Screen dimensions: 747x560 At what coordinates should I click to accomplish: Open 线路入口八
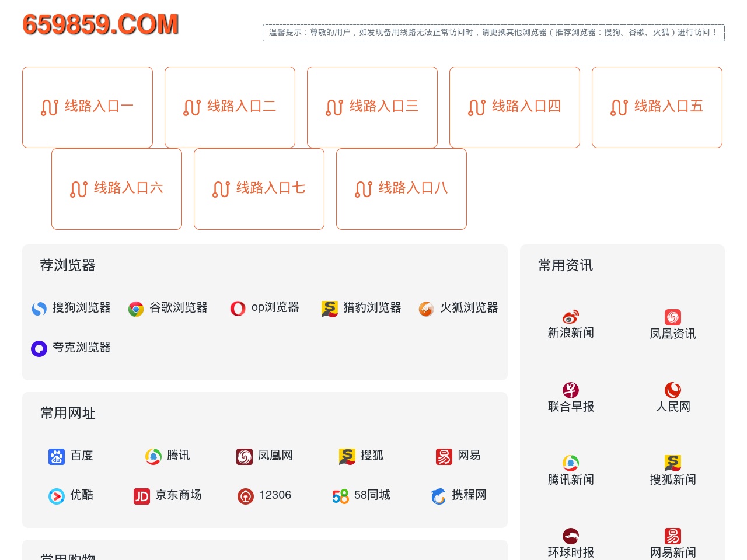[x=402, y=189]
